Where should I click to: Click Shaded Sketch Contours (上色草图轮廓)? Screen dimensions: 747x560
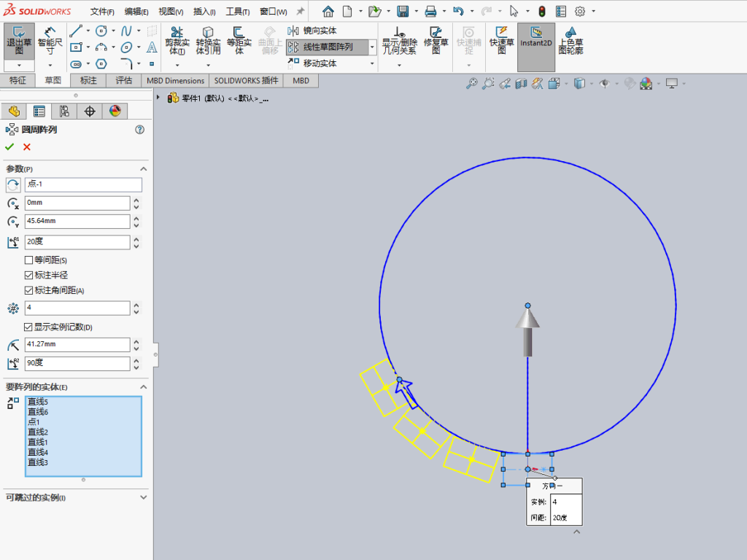pyautogui.click(x=570, y=41)
